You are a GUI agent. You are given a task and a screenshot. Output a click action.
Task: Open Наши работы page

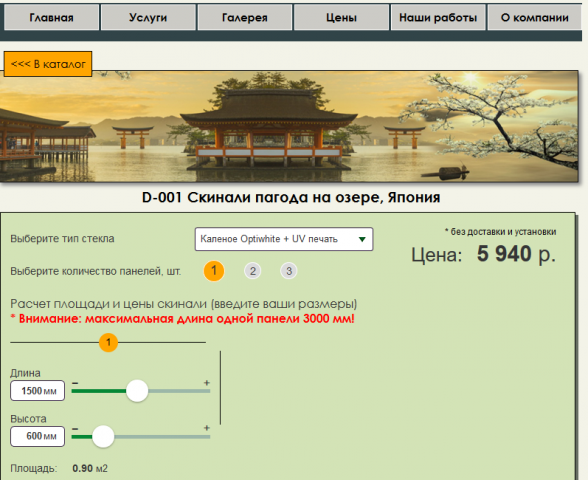(438, 17)
